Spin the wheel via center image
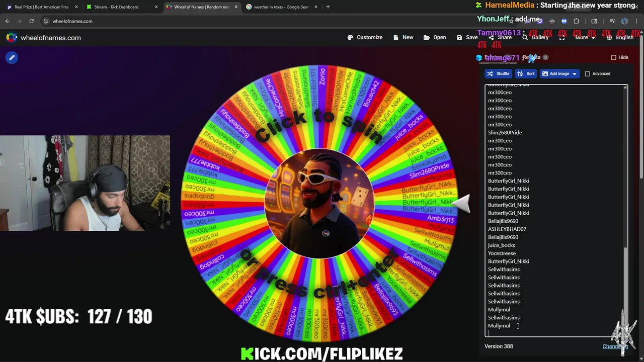 (319, 204)
